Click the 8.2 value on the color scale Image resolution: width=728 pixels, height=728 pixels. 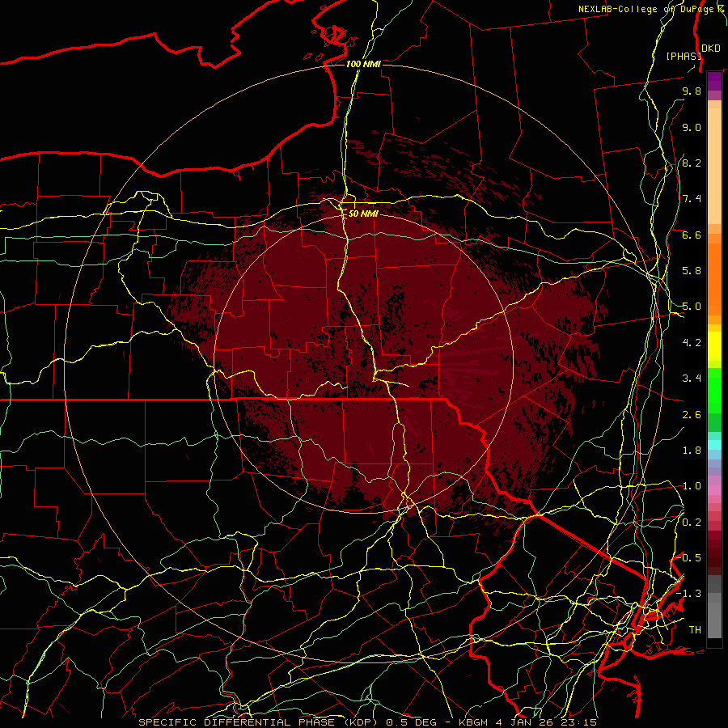692,163
